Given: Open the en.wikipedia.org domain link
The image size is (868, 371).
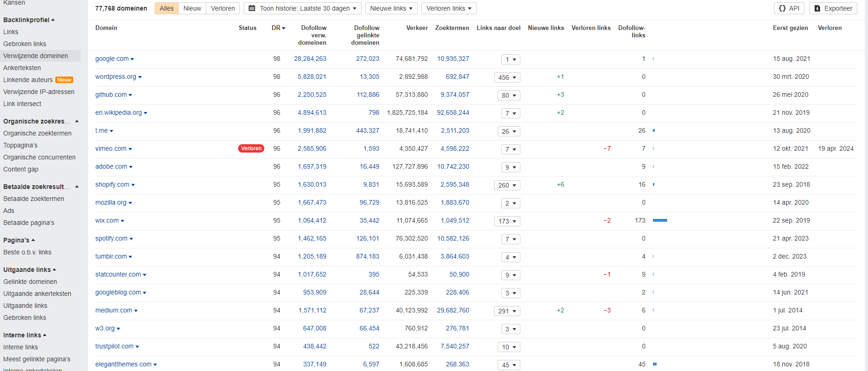Looking at the screenshot, I should point(118,112).
